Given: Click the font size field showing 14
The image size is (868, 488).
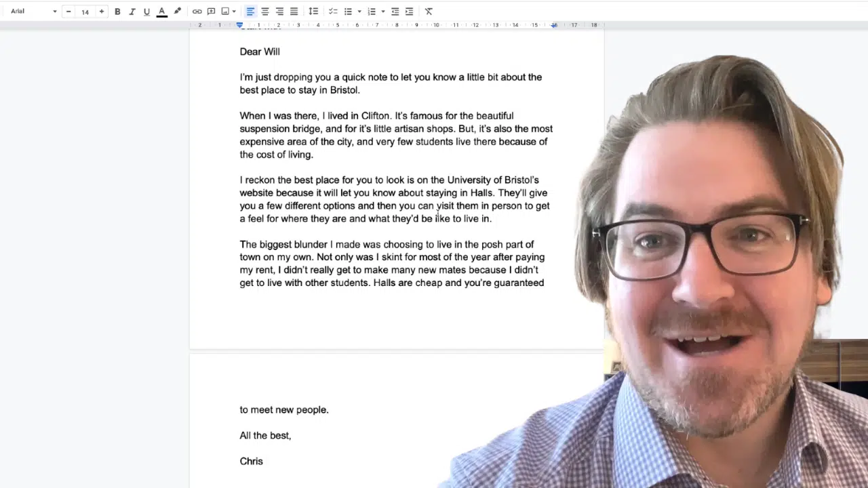Looking at the screenshot, I should (85, 12).
